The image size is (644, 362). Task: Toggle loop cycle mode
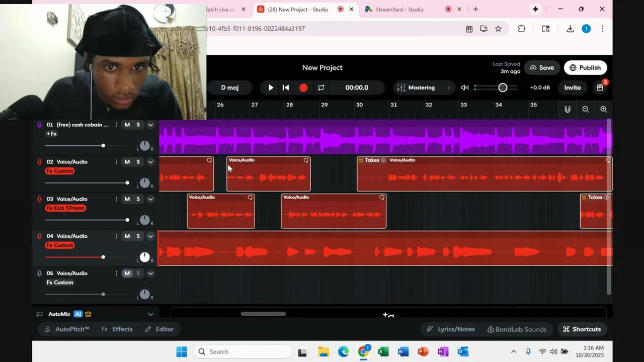click(321, 87)
